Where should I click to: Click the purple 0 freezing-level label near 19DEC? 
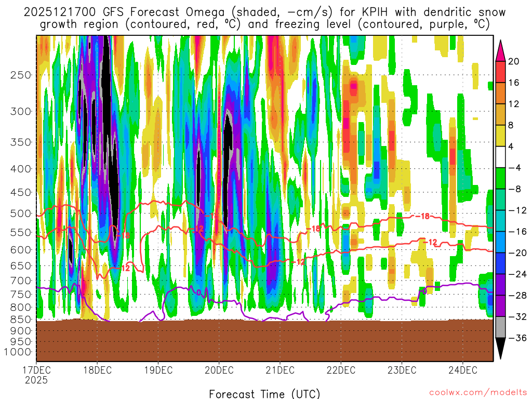pyautogui.click(x=198, y=292)
